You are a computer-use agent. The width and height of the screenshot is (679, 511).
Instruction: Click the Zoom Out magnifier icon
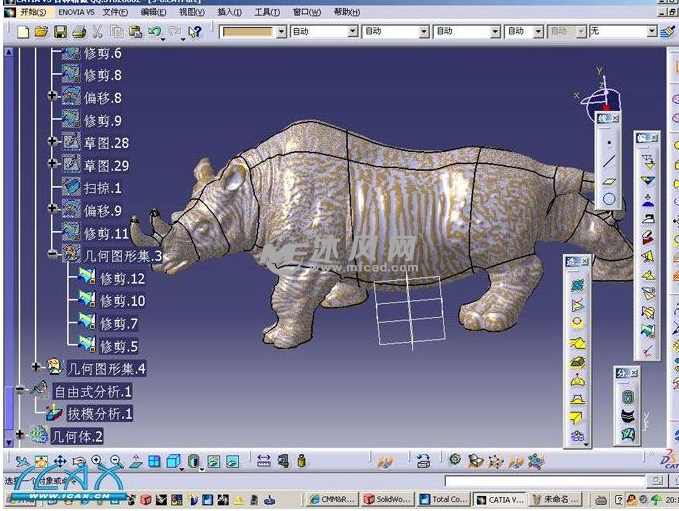[115, 461]
